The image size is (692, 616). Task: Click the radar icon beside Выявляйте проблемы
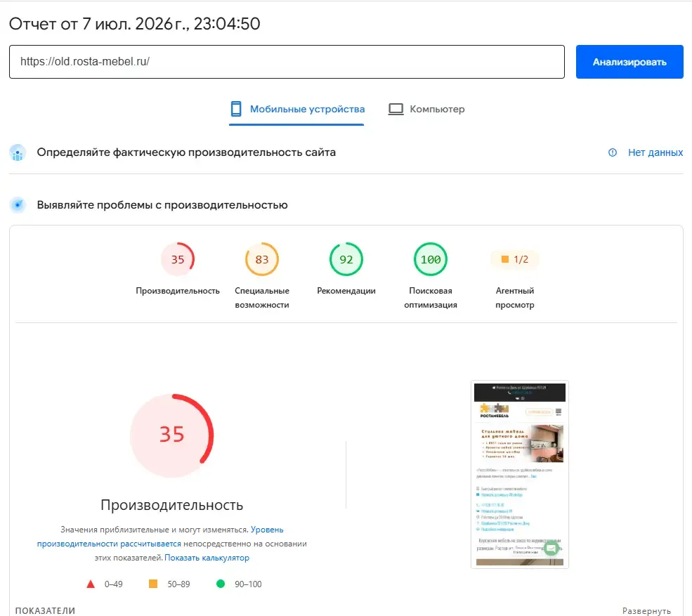(18, 204)
